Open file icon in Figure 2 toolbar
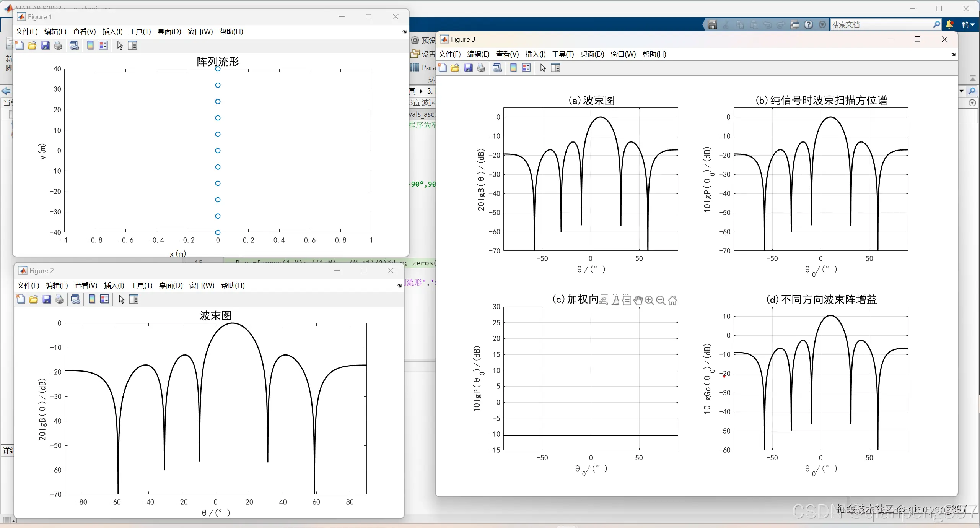The height and width of the screenshot is (528, 980). coord(34,299)
